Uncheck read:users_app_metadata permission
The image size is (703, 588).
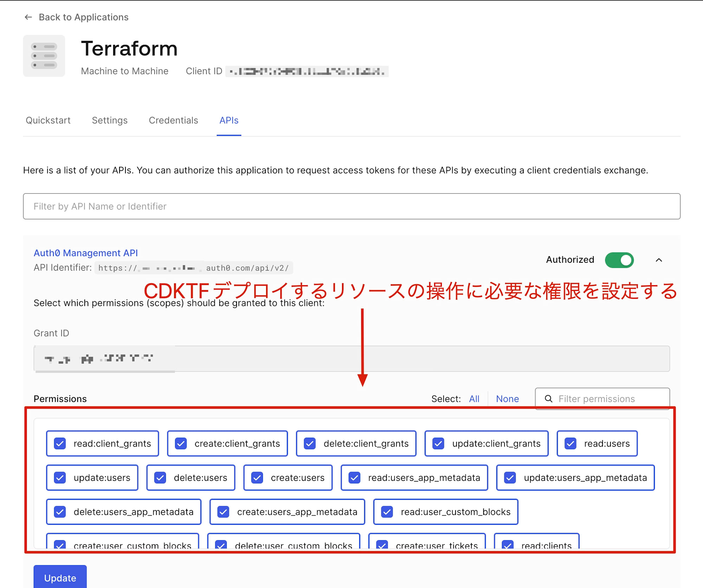click(x=354, y=478)
